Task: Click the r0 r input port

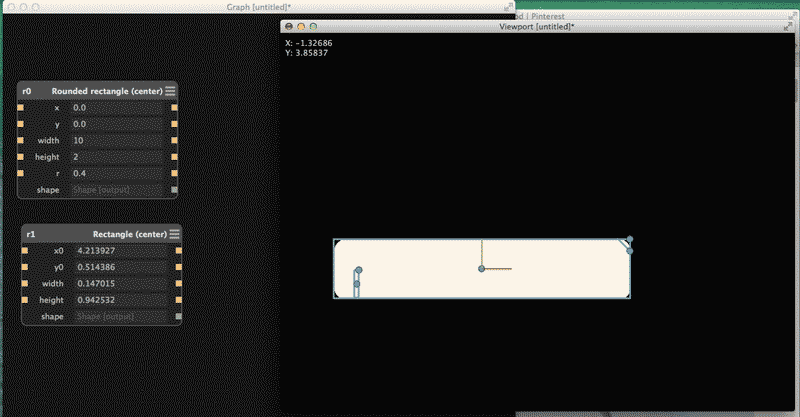Action: tap(20, 173)
